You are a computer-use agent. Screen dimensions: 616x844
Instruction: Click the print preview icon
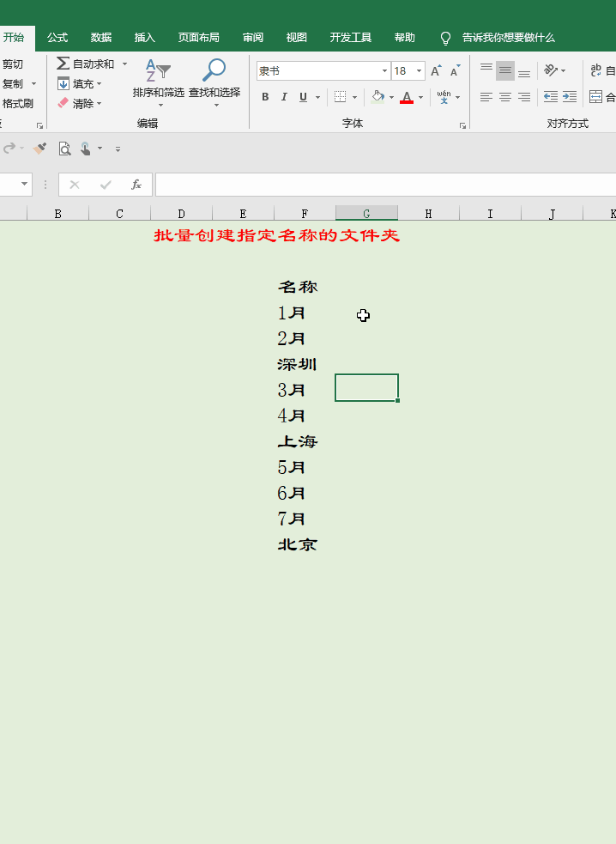click(64, 148)
